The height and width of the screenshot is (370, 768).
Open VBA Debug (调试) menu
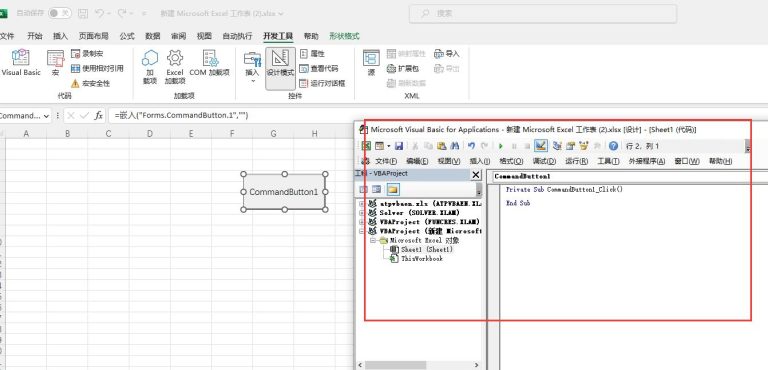[544, 161]
